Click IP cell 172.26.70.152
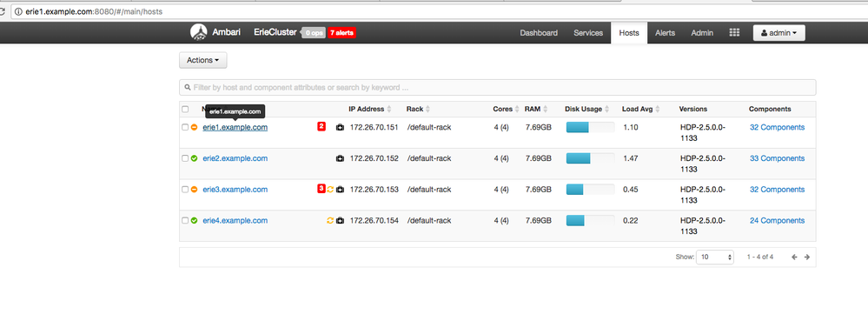Viewport: 868px width, 328px height. 374,158
